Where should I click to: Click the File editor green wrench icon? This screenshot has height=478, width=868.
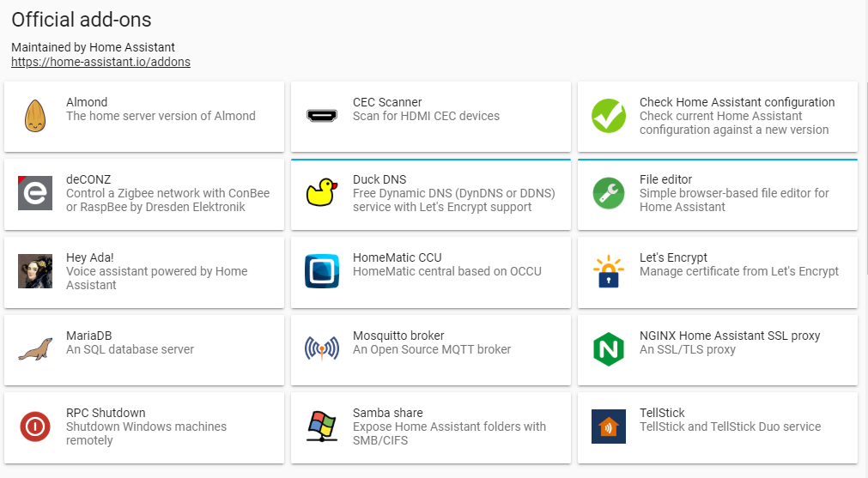(609, 193)
